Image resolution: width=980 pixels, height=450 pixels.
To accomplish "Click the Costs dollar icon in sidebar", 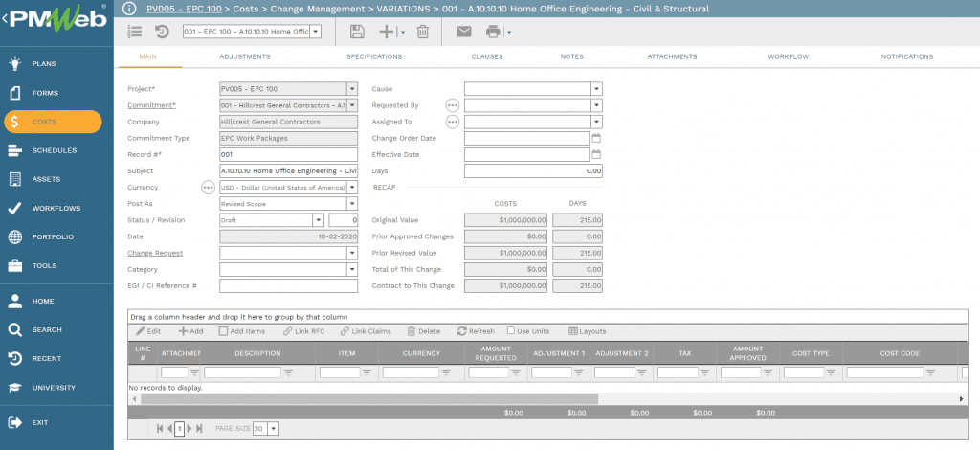I will (x=15, y=122).
